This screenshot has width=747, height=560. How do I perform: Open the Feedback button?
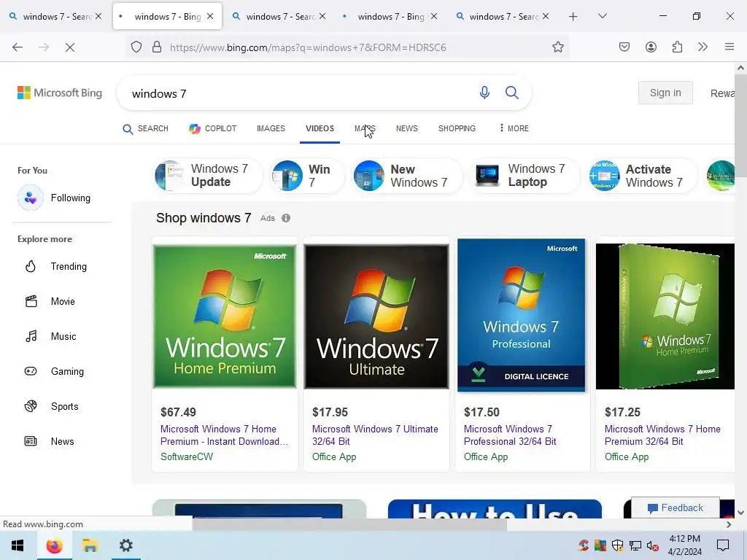[x=675, y=508]
